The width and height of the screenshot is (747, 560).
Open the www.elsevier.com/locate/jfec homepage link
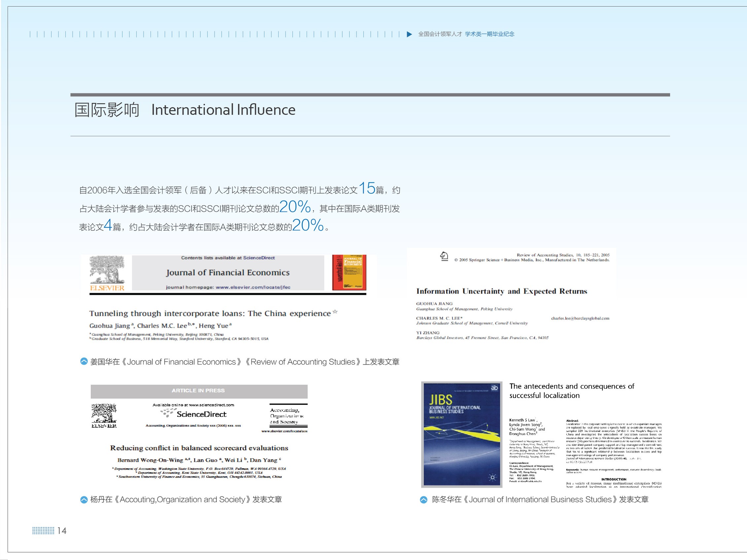pyautogui.click(x=253, y=287)
